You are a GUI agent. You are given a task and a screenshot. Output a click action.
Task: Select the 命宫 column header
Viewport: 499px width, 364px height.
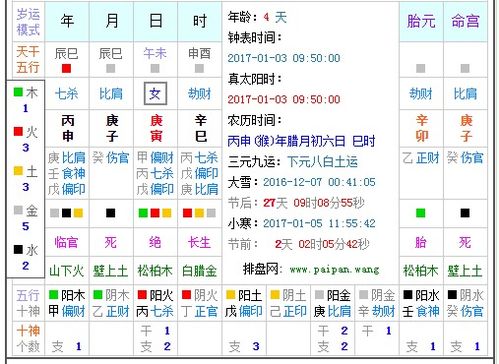pyautogui.click(x=465, y=22)
